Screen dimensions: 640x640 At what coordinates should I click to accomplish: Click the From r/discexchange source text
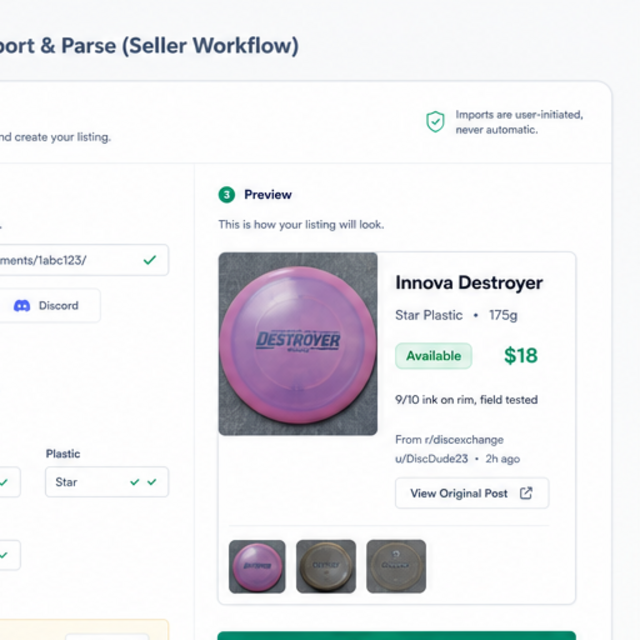pos(449,440)
